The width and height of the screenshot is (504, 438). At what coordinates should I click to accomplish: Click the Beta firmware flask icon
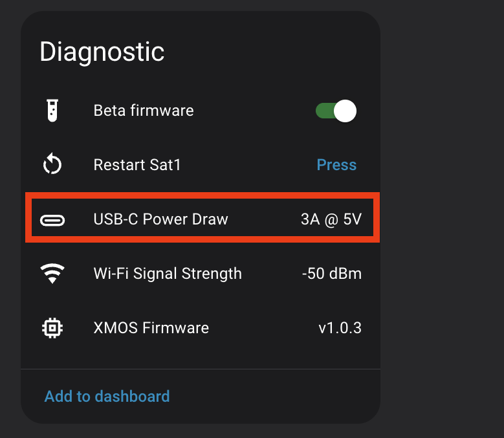tap(52, 111)
